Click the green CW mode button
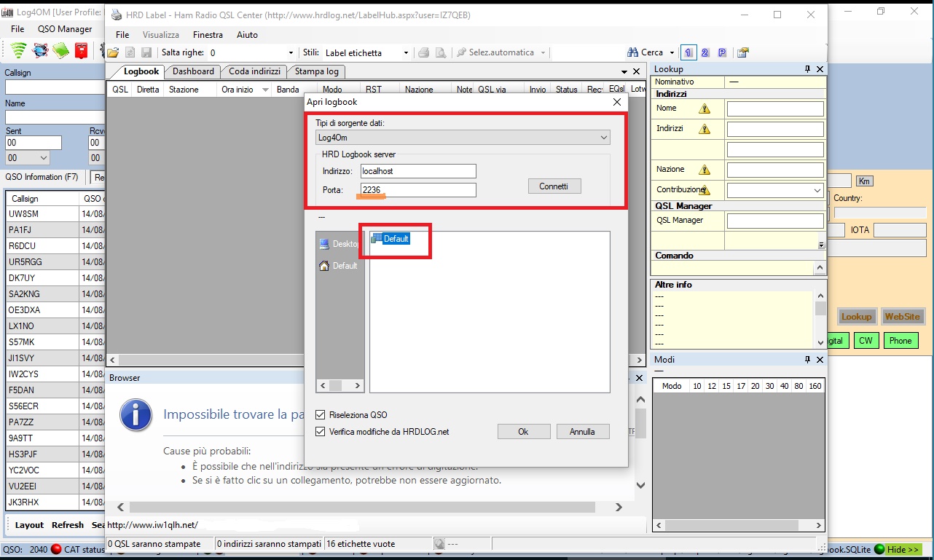This screenshot has height=560, width=934. coord(865,341)
